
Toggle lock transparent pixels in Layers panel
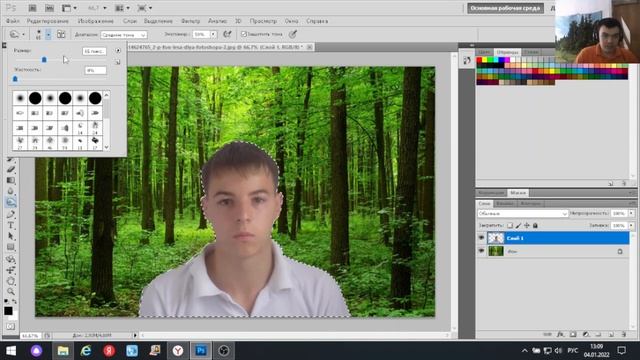point(510,225)
